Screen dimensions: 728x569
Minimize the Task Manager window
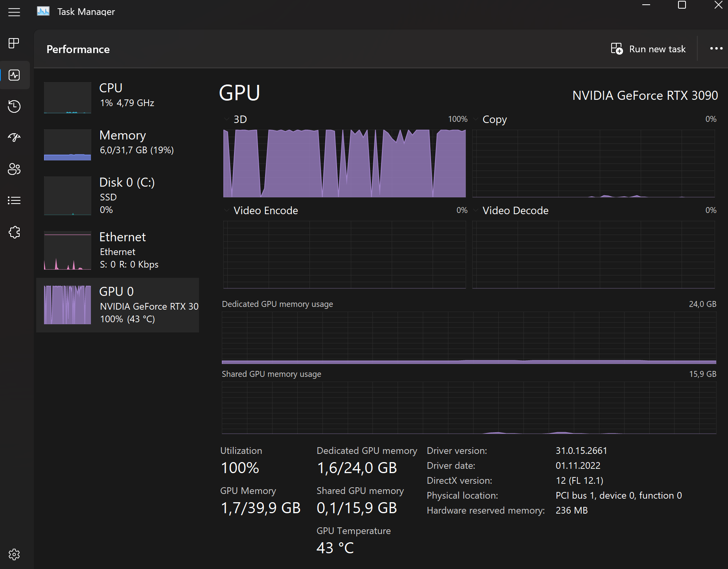pyautogui.click(x=646, y=5)
